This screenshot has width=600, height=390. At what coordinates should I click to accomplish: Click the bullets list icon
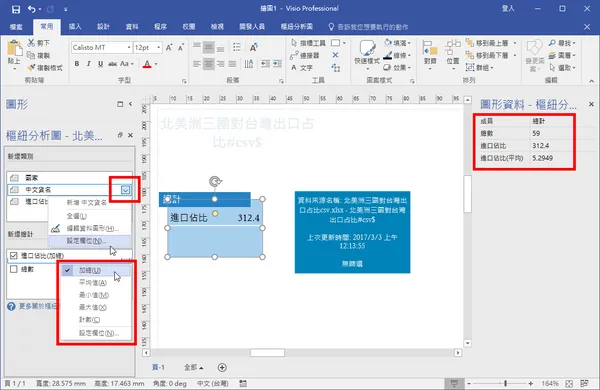coord(237,47)
